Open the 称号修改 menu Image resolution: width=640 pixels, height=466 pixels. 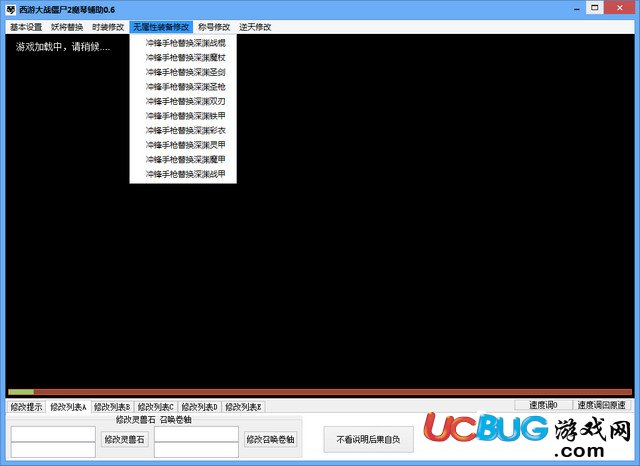214,27
